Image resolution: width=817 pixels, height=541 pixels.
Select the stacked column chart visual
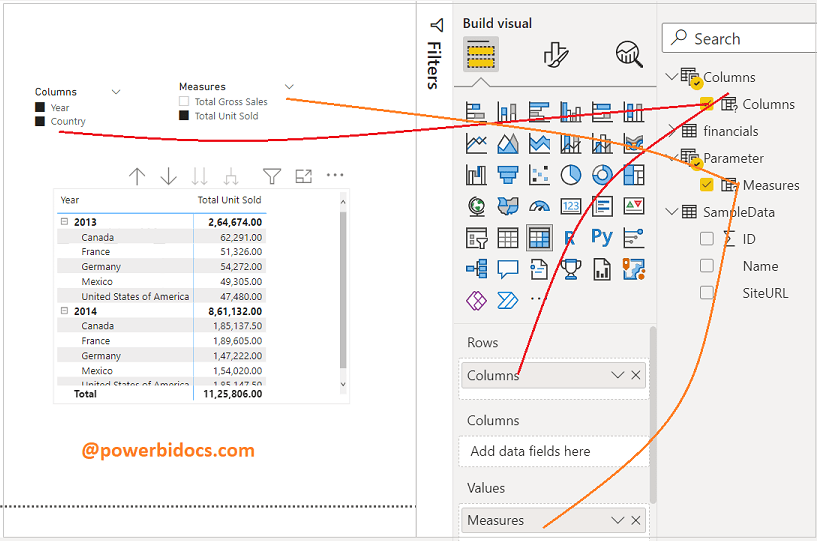pos(507,112)
